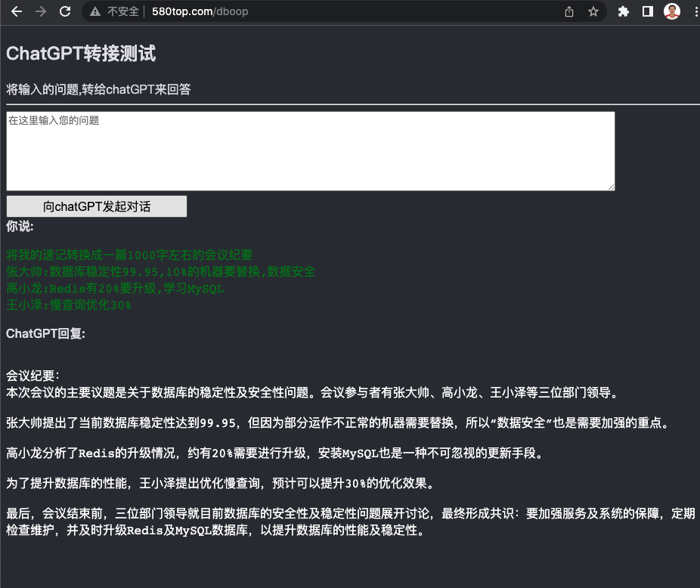
Task: Click the warning triangle beside 不安全
Action: point(94,11)
